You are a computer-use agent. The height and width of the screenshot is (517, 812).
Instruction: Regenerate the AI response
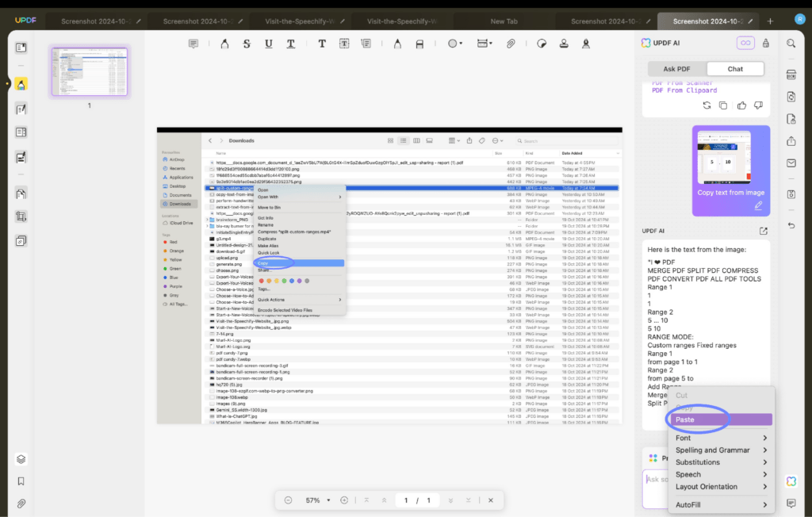[707, 105]
